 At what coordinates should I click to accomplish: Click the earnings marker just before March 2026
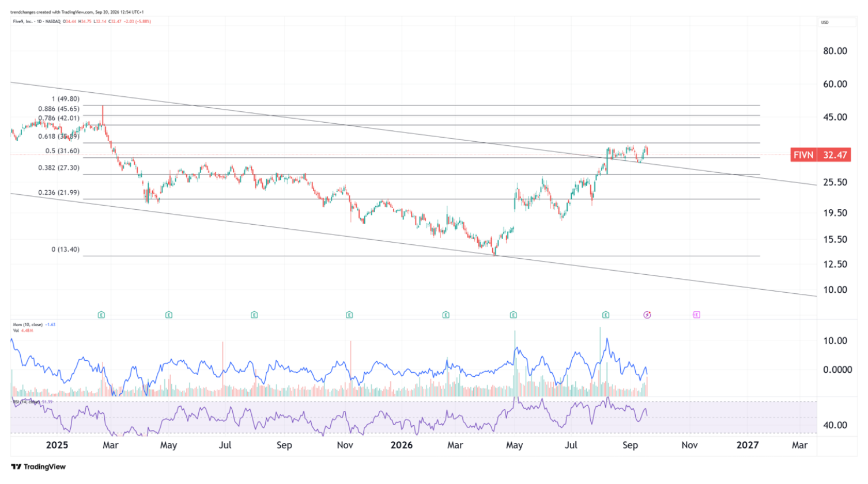coord(446,315)
